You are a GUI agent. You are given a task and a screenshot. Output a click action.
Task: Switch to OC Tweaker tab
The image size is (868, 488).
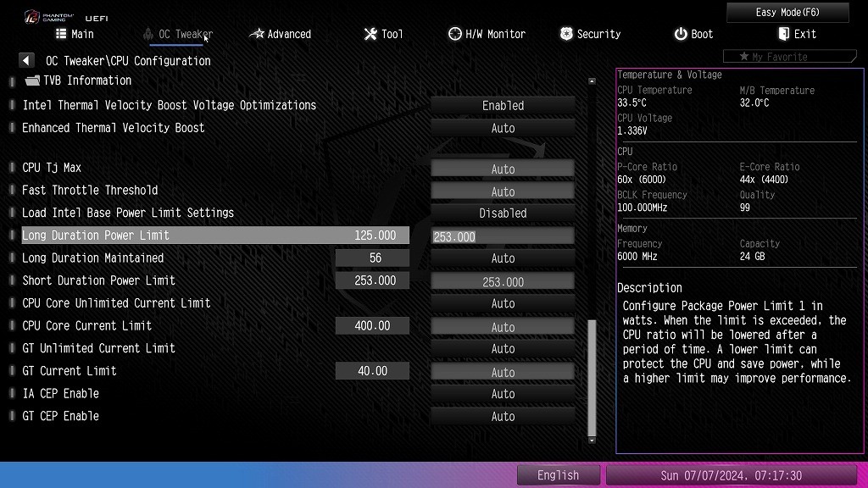tap(178, 34)
